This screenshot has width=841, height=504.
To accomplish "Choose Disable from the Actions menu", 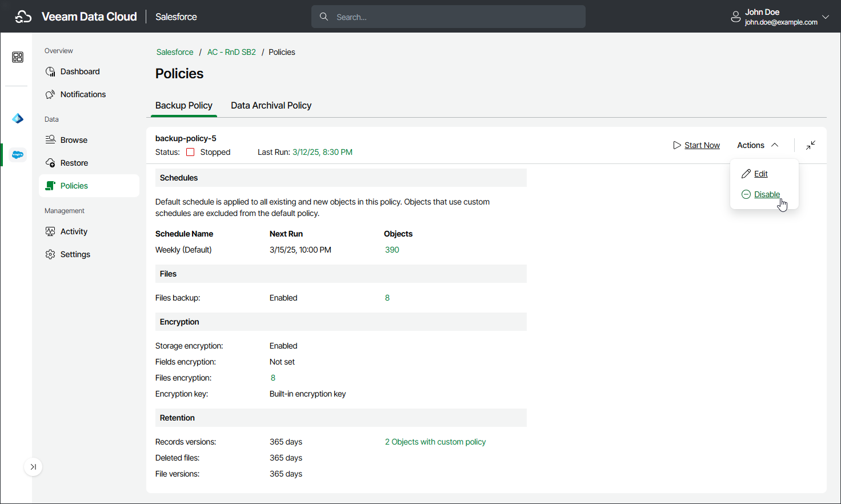I will point(767,194).
